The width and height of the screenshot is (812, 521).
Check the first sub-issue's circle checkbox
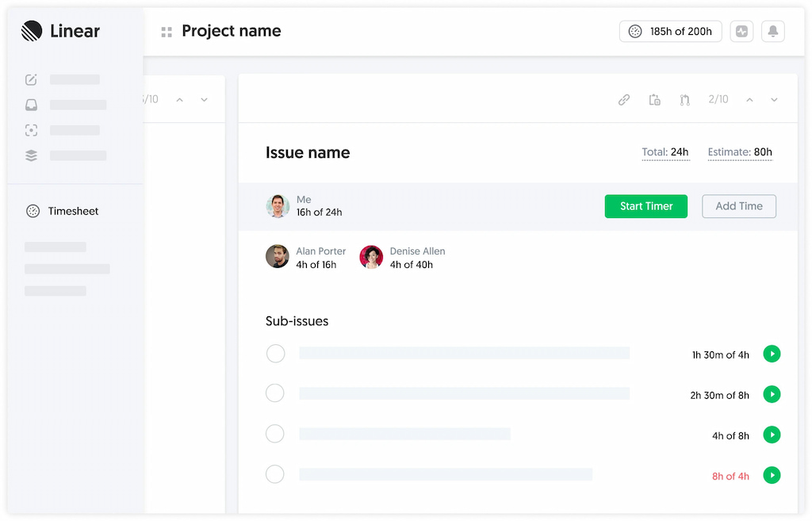[275, 354]
